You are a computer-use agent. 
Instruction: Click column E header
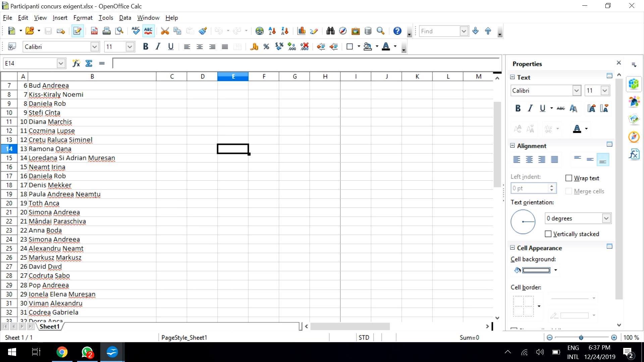233,76
